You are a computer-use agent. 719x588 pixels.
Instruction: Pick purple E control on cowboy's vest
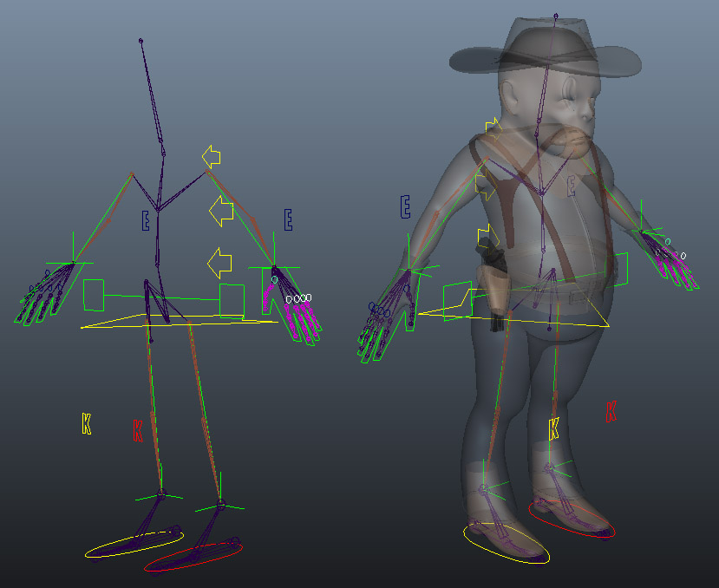(x=571, y=186)
